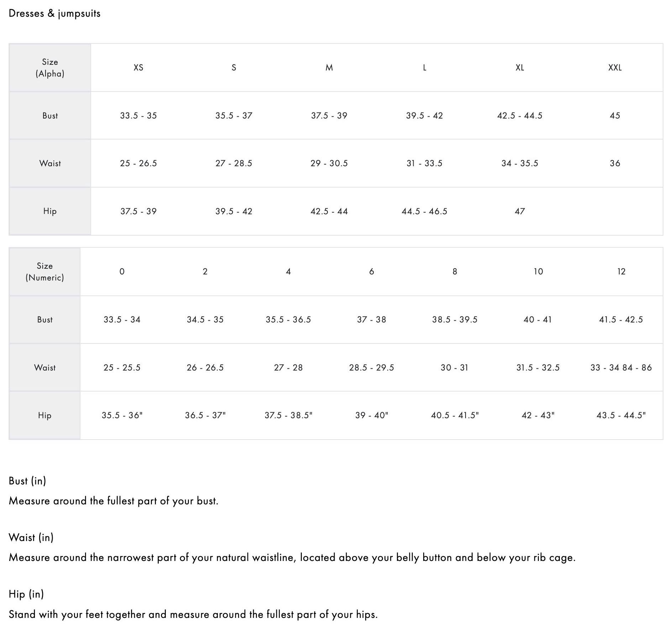The width and height of the screenshot is (672, 630).
Task: Click the Waist row label in numeric table
Action: point(45,368)
